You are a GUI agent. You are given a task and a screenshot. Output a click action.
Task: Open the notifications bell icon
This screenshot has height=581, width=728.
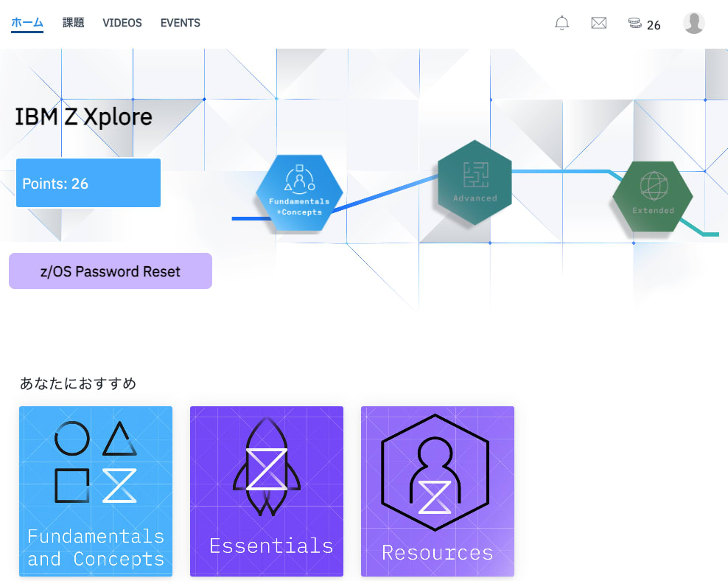(x=561, y=23)
